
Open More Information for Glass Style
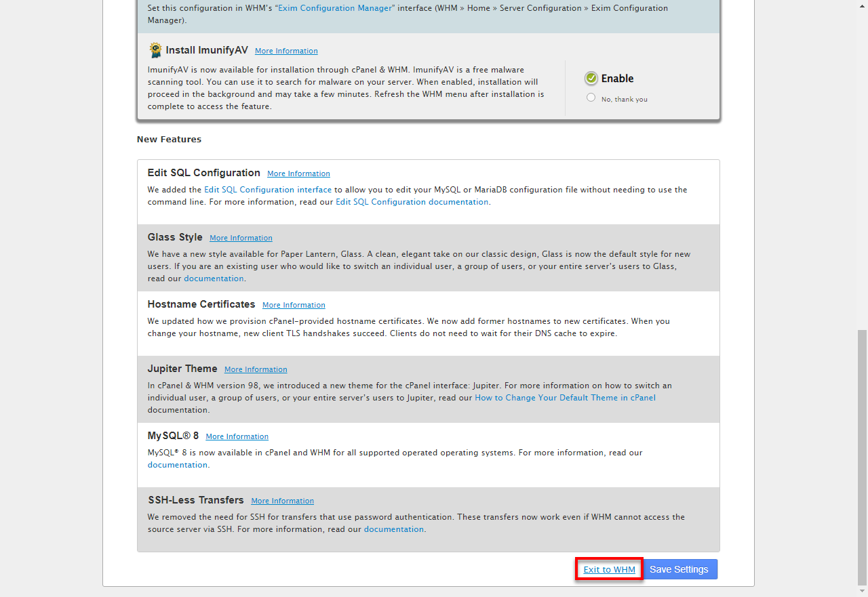point(241,238)
